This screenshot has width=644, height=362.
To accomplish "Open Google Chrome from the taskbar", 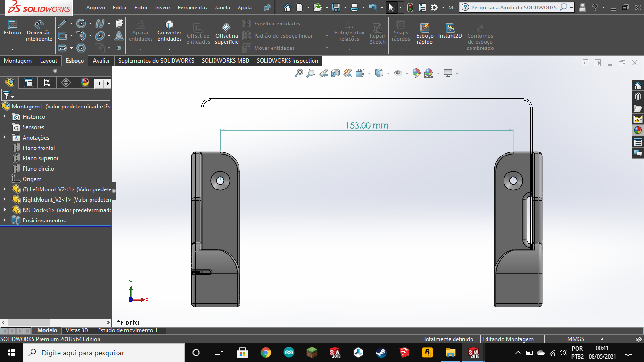I will (x=265, y=353).
